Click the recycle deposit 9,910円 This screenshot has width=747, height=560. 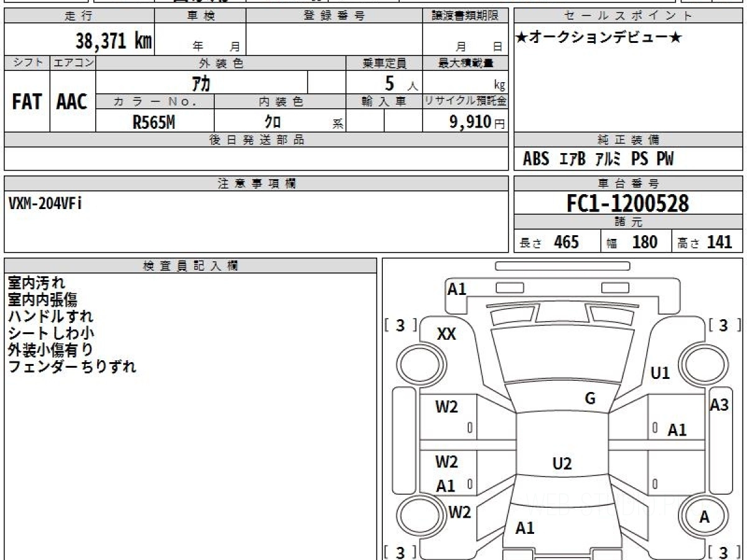point(477,122)
